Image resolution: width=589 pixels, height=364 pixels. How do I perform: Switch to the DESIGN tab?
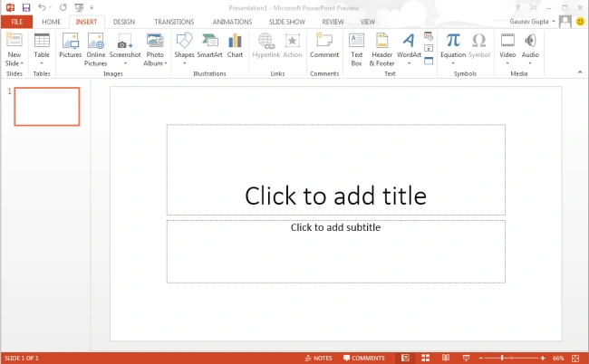pos(124,22)
